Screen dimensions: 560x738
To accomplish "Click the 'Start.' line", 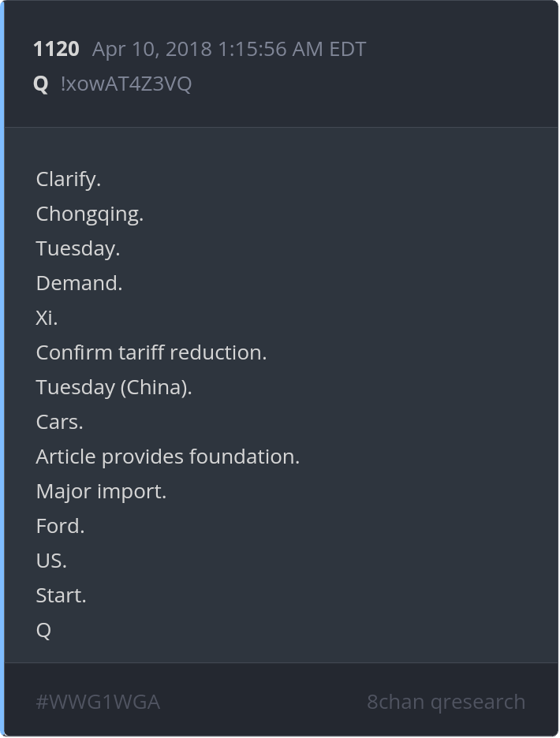I will (62, 595).
